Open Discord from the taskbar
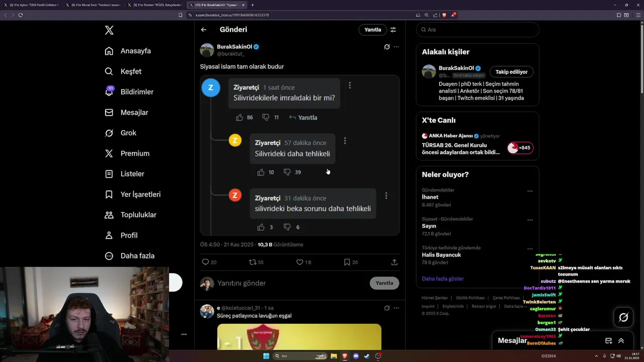The image size is (644, 362). (356, 356)
